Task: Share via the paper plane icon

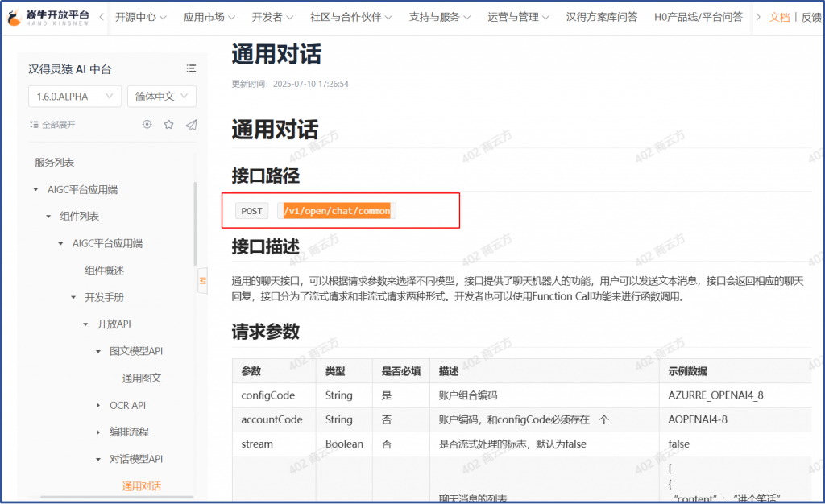Action: click(191, 124)
